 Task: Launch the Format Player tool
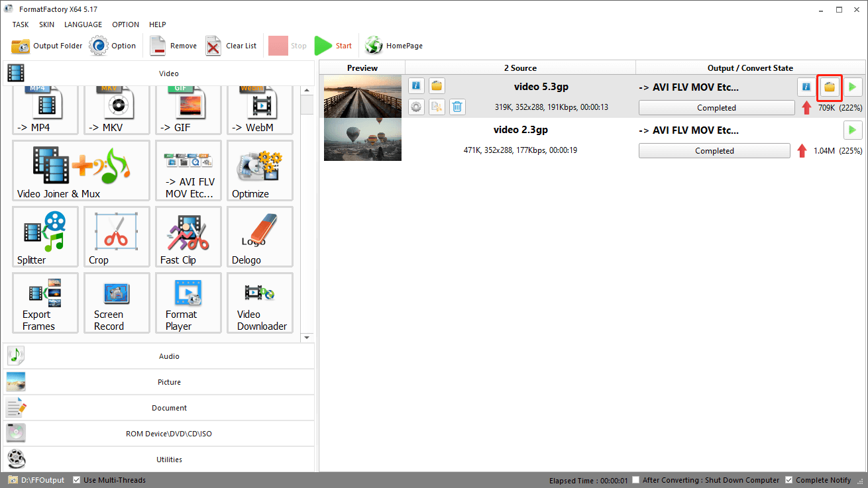(188, 303)
